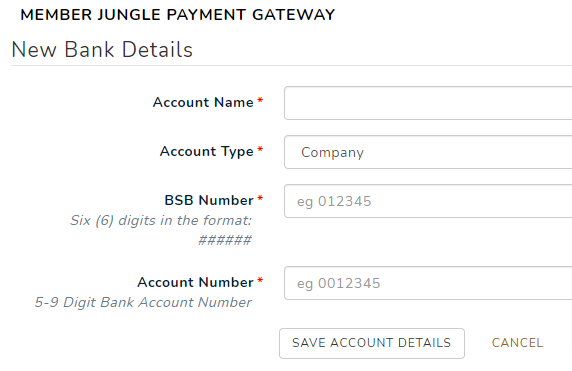Click the Account Type label
572x371 pixels.
[x=206, y=151]
